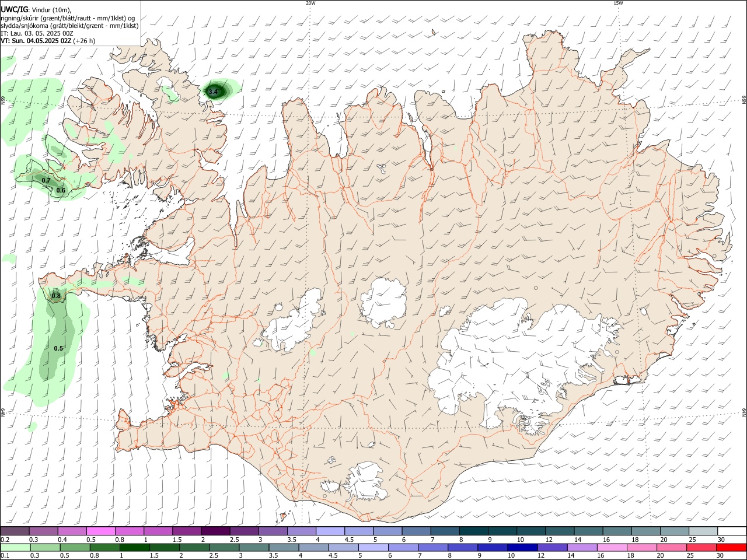Click the 2.5 label under the purple scale
747x560 pixels.
(x=234, y=540)
